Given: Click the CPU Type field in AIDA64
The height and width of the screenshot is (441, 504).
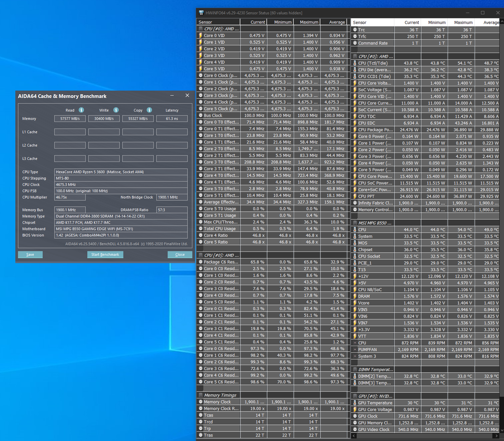Looking at the screenshot, I should click(x=121, y=172).
